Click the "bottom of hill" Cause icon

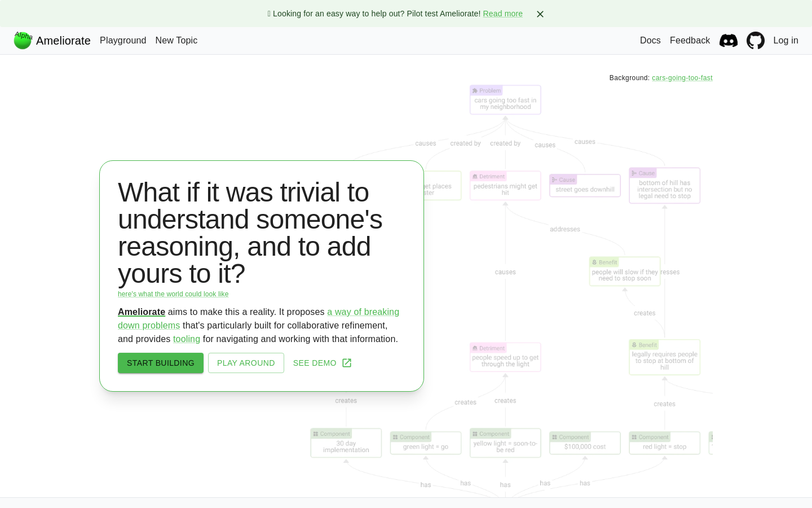tap(634, 173)
